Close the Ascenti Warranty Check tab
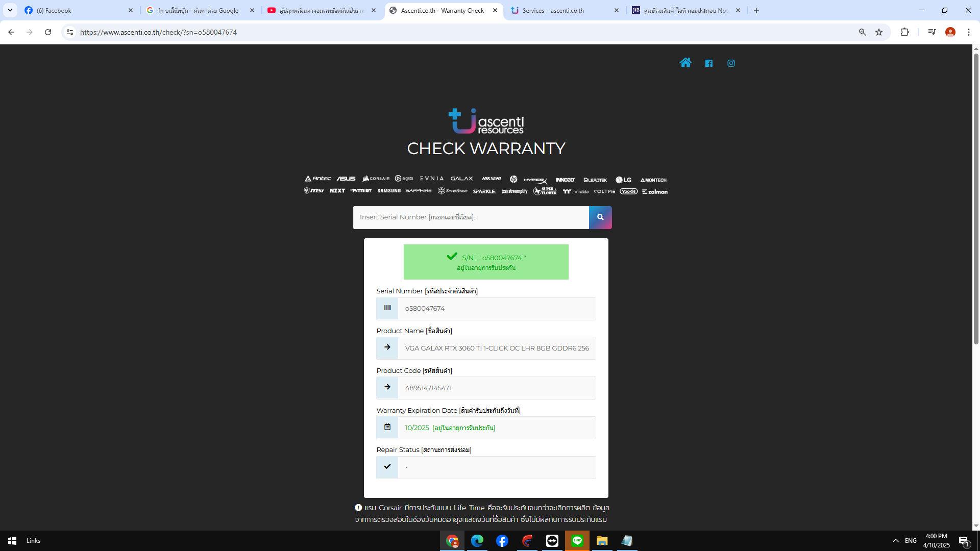The width and height of the screenshot is (980, 551). tap(495, 10)
